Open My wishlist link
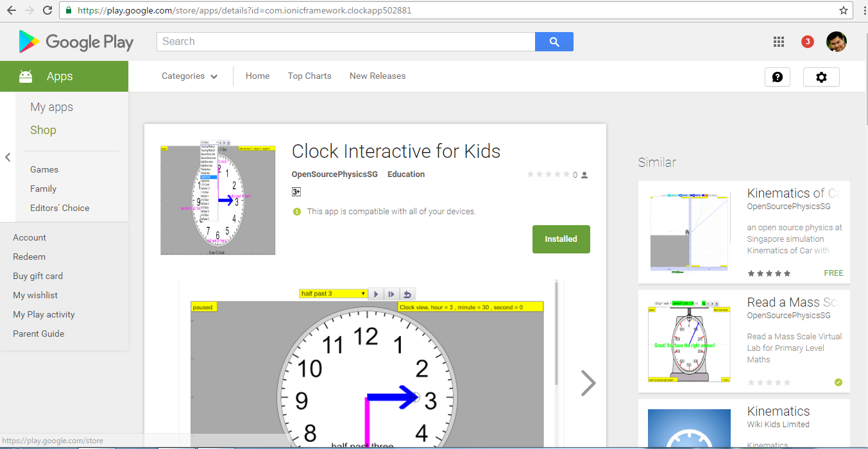This screenshot has height=449, width=868. (x=35, y=295)
